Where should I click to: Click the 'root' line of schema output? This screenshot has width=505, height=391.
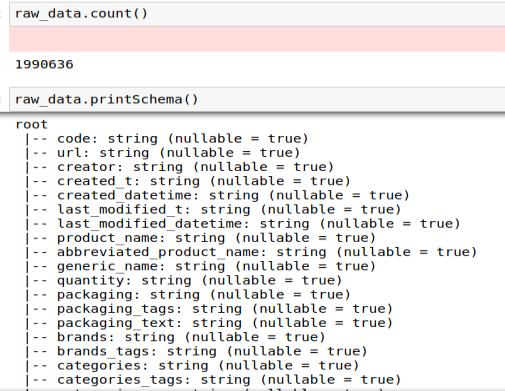[32, 124]
